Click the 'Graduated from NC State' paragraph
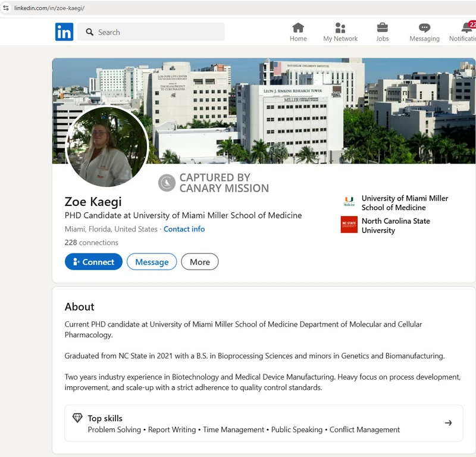The image size is (476, 457). (x=255, y=356)
